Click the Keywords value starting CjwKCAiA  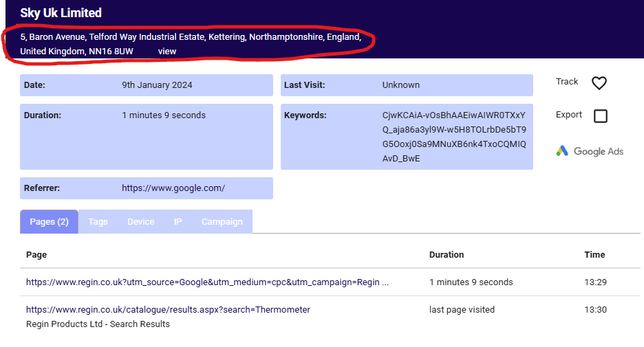point(454,137)
